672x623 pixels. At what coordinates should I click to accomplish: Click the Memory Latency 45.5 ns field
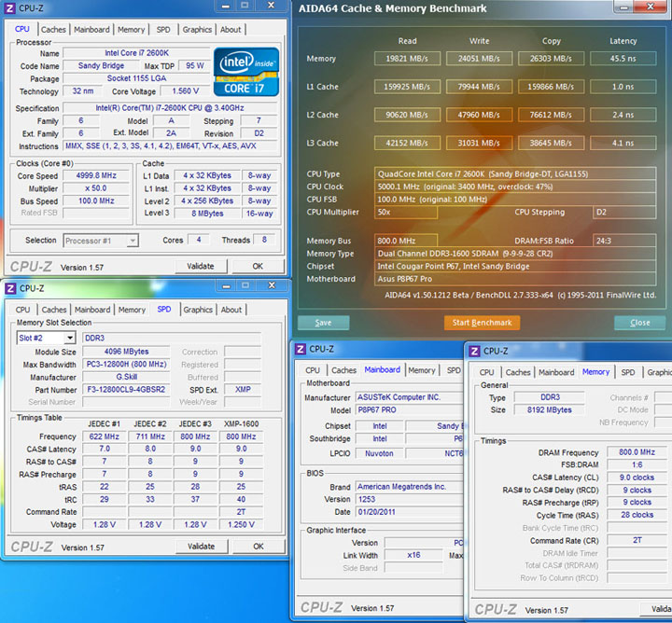point(623,59)
